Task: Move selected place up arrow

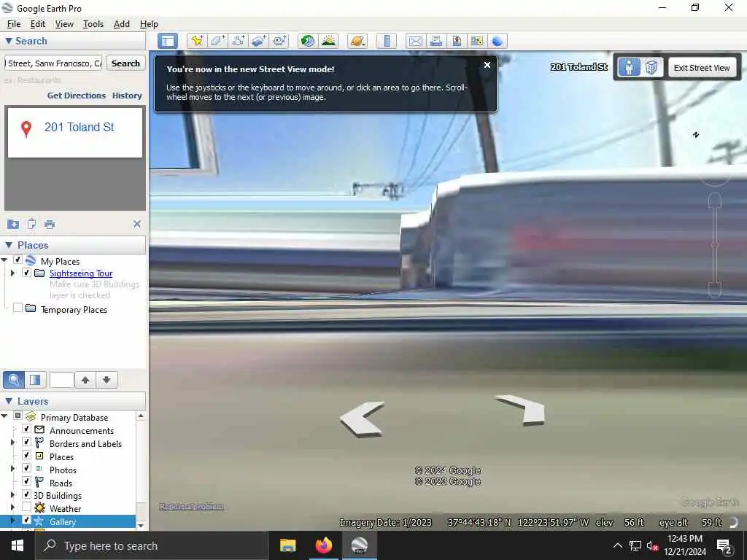Action: (x=85, y=379)
